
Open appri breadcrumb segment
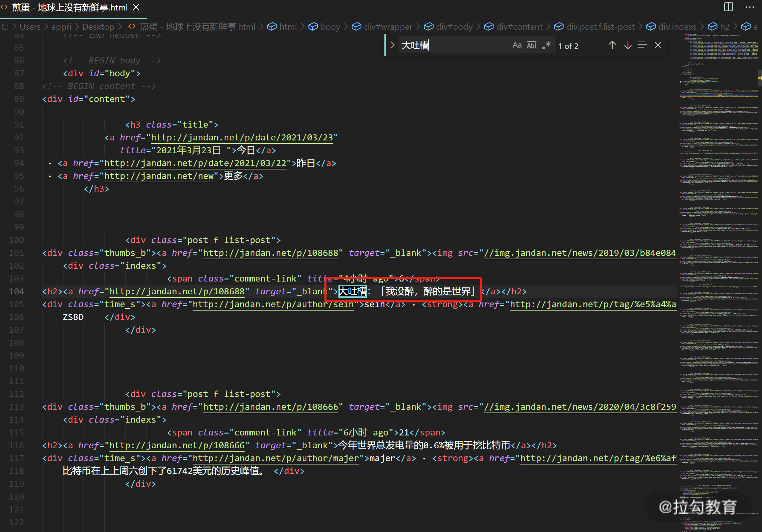(61, 27)
